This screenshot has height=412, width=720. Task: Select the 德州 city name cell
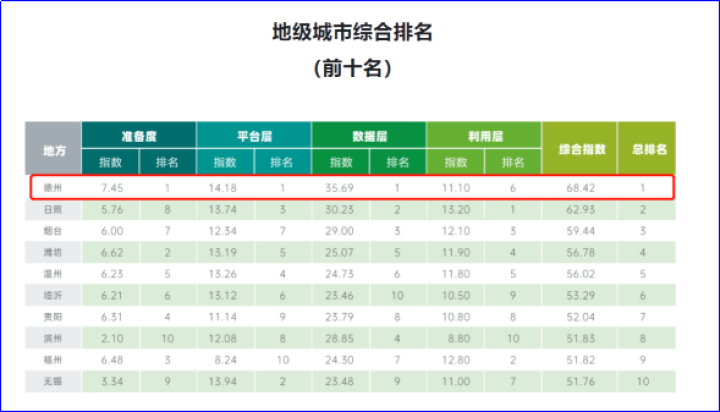click(53, 187)
